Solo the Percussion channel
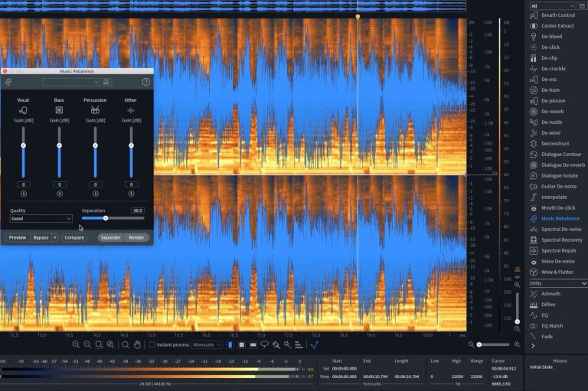The height and width of the screenshot is (391, 588). tap(95, 194)
